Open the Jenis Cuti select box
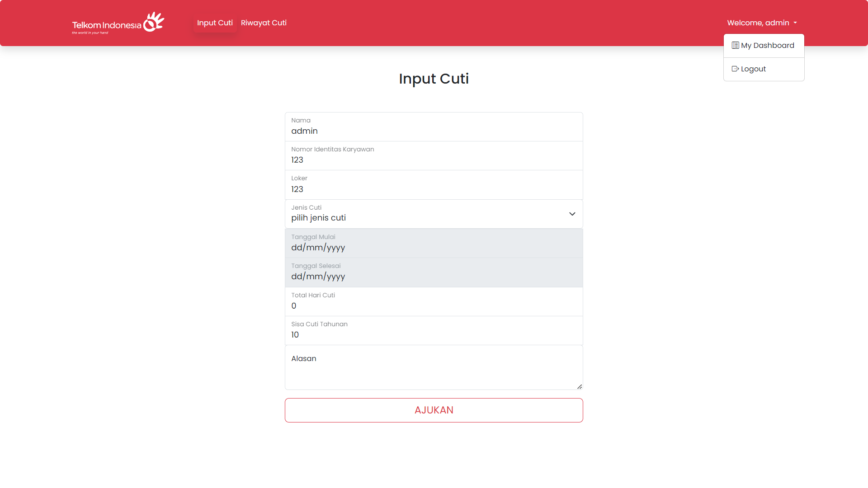Screen dimensions: 868x488 [x=425, y=214]
